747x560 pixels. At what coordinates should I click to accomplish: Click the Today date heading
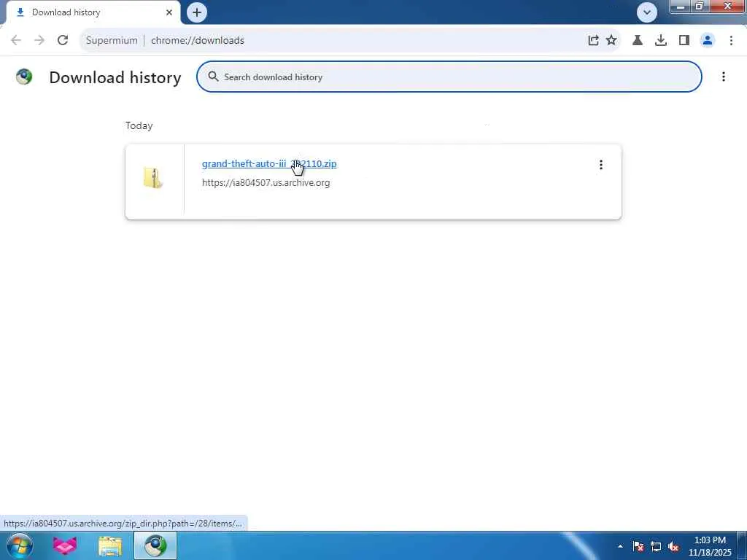[x=139, y=125]
